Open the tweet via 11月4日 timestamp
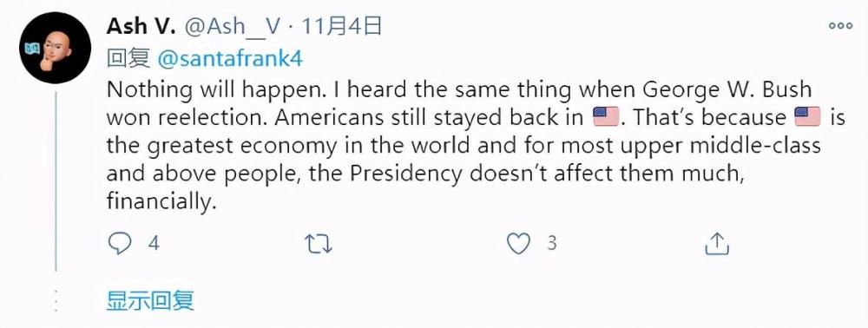The width and height of the screenshot is (868, 328). 341,25
